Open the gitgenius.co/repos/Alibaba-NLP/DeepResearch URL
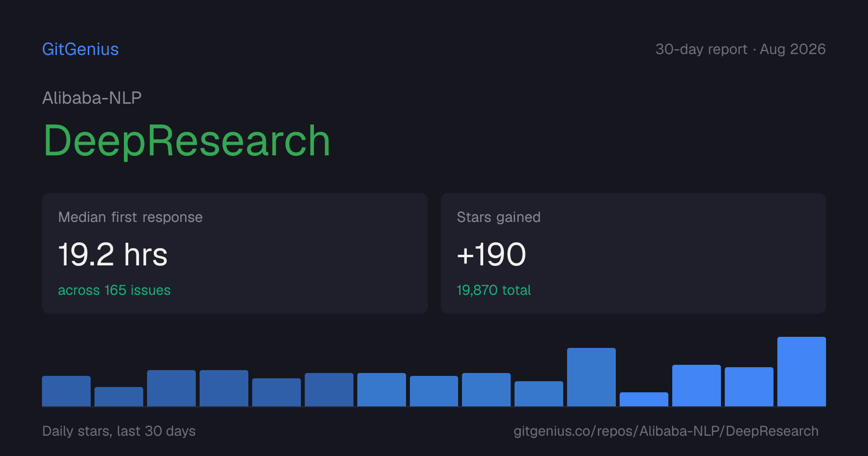The width and height of the screenshot is (868, 456). pyautogui.click(x=666, y=431)
